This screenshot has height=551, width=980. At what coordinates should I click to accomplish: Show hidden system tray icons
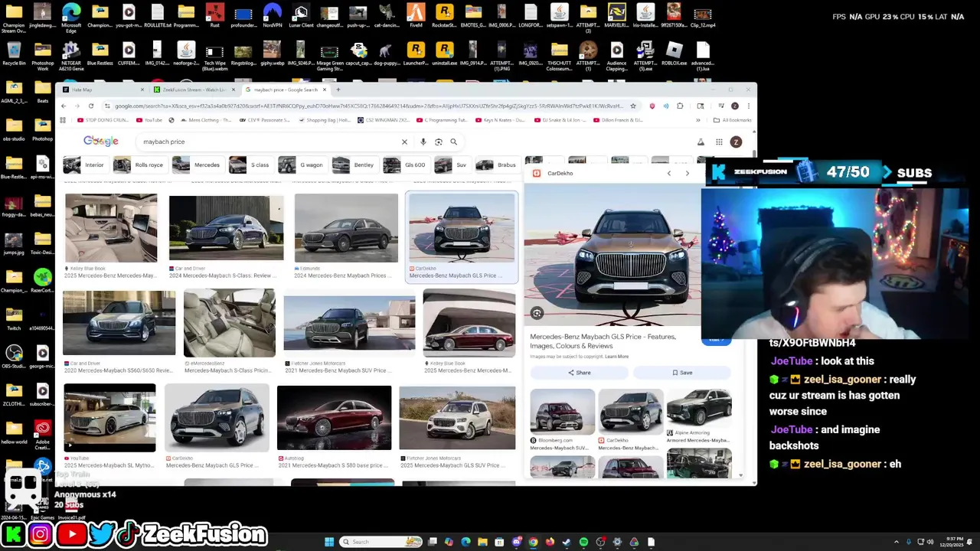[x=897, y=542]
